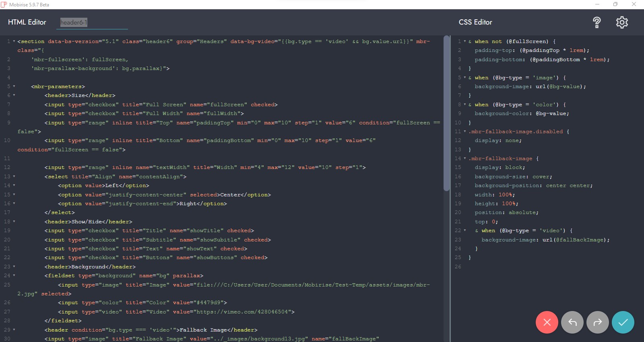Click the undo arrow button
The width and height of the screenshot is (644, 342).
[x=572, y=322]
